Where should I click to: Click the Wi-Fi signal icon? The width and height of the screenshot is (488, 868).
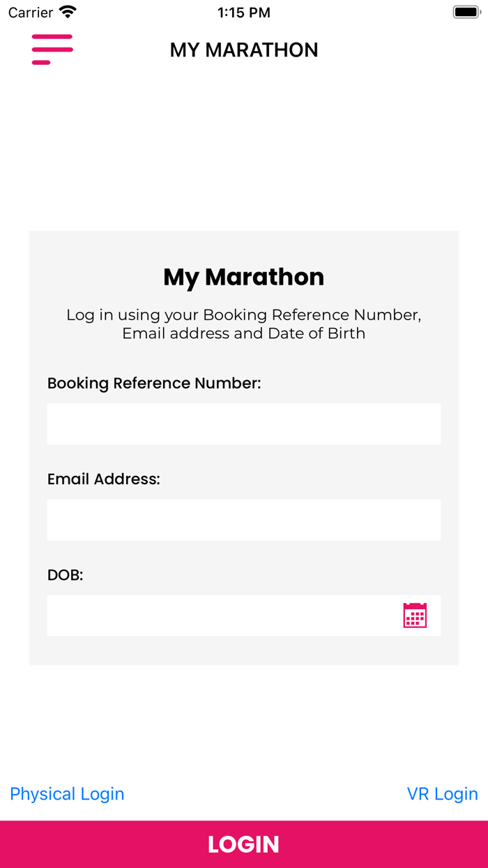click(66, 11)
